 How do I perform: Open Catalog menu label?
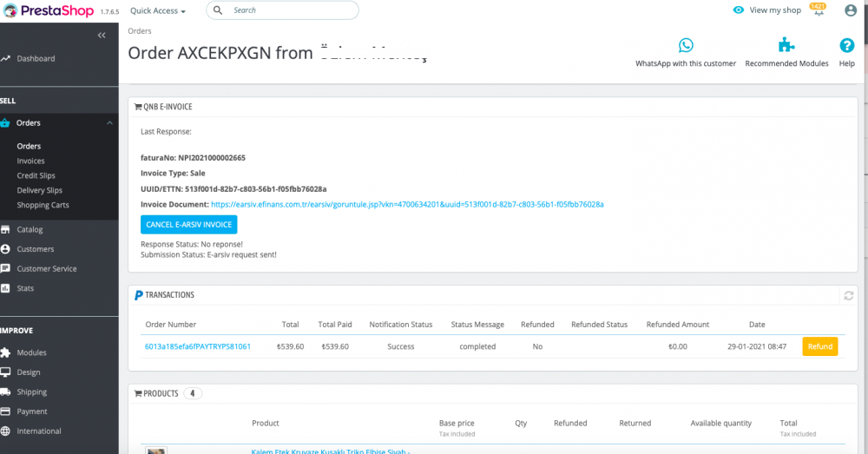click(30, 229)
